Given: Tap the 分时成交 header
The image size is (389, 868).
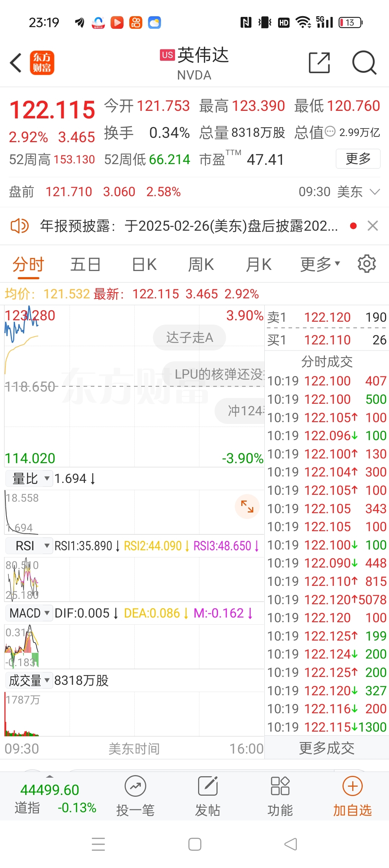Looking at the screenshot, I should click(x=327, y=361).
